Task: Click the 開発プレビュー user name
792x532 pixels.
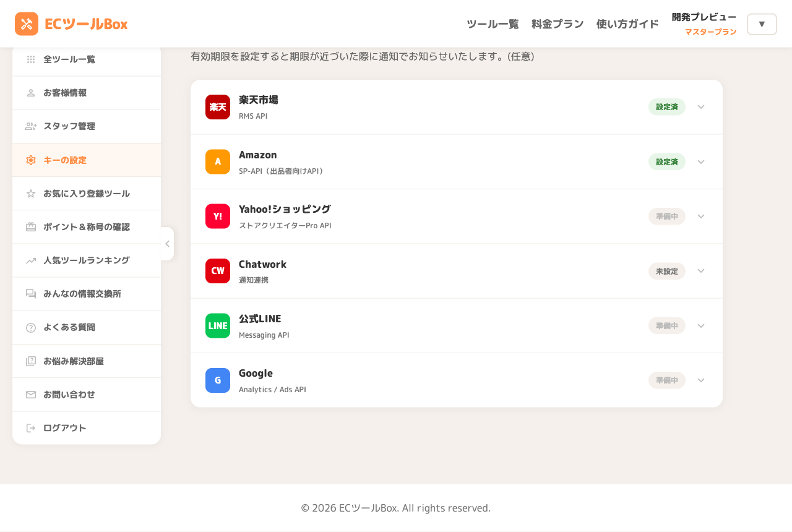Action: (704, 17)
